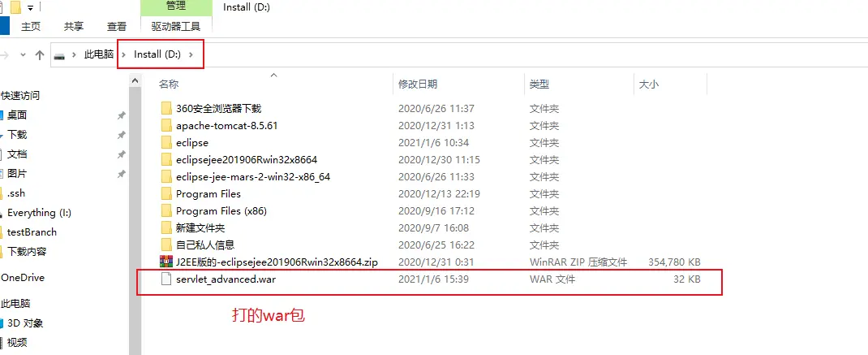Click the up-arrow navigation icon
The height and width of the screenshot is (355, 868).
pyautogui.click(x=39, y=55)
